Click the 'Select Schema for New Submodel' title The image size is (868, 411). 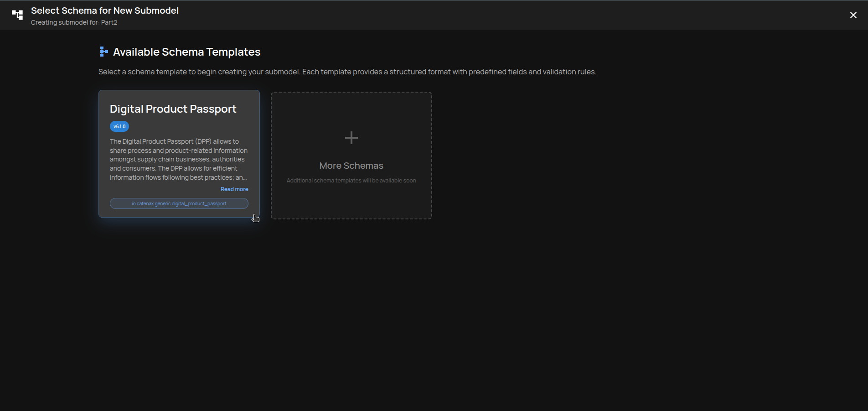click(104, 10)
